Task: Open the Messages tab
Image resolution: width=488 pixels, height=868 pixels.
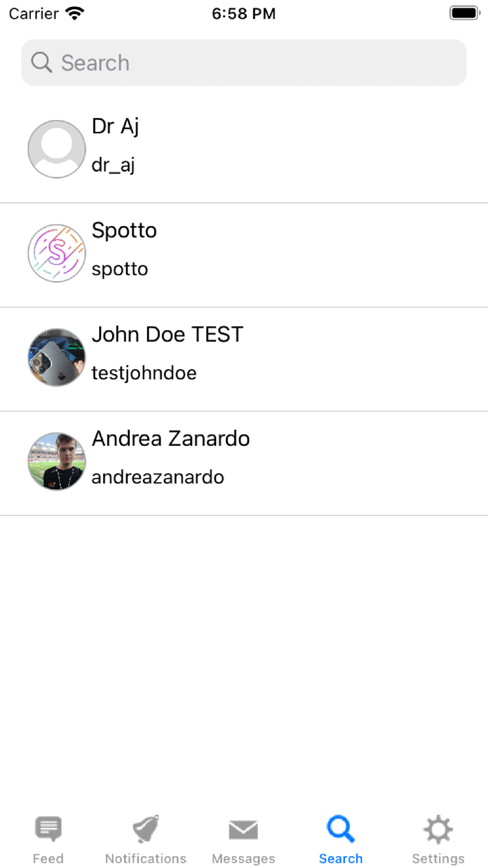Action: [x=243, y=837]
